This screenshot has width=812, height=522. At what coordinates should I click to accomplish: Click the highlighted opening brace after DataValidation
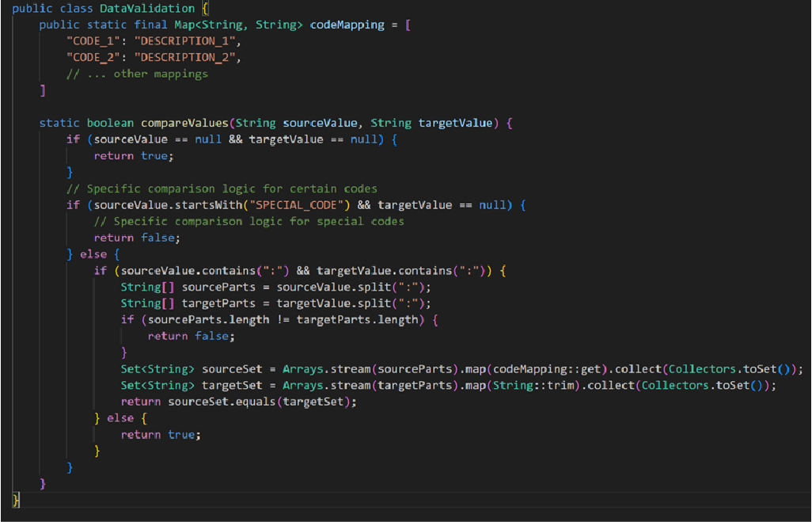point(205,9)
